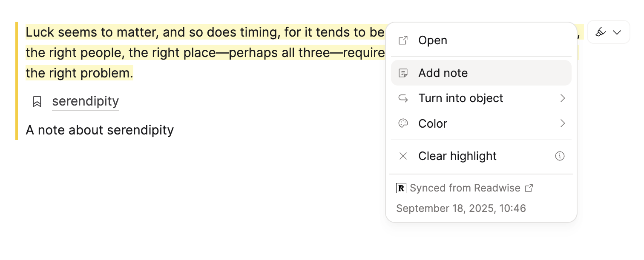Image resolution: width=644 pixels, height=260 pixels.
Task: Click the highlighter pen icon
Action: pos(601,32)
